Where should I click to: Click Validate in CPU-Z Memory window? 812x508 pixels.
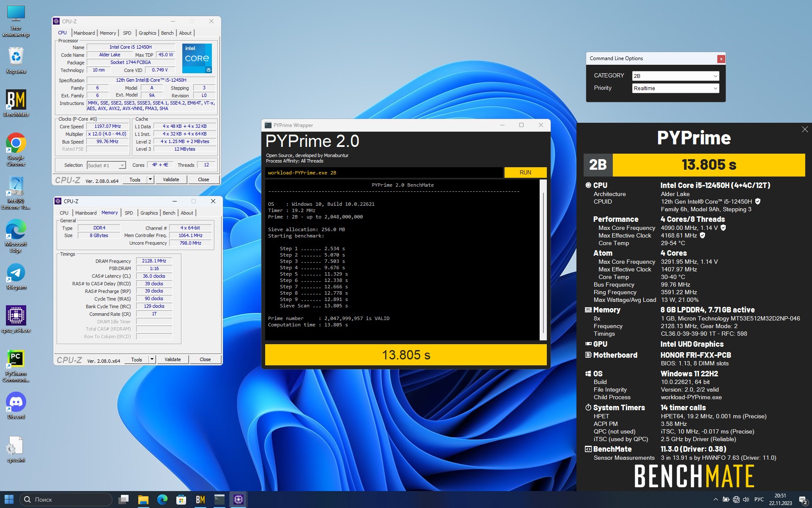[x=173, y=359]
